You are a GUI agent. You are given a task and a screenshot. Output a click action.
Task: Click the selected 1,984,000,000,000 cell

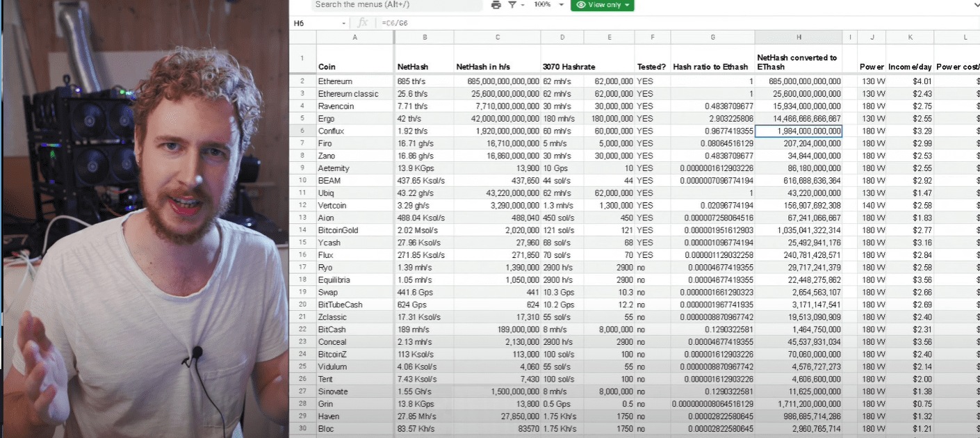(799, 131)
